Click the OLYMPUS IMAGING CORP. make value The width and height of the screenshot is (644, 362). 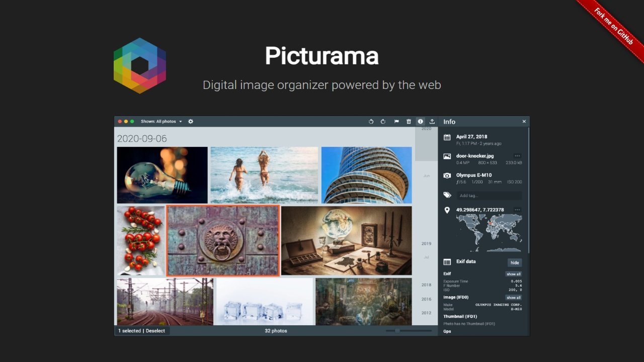point(499,305)
